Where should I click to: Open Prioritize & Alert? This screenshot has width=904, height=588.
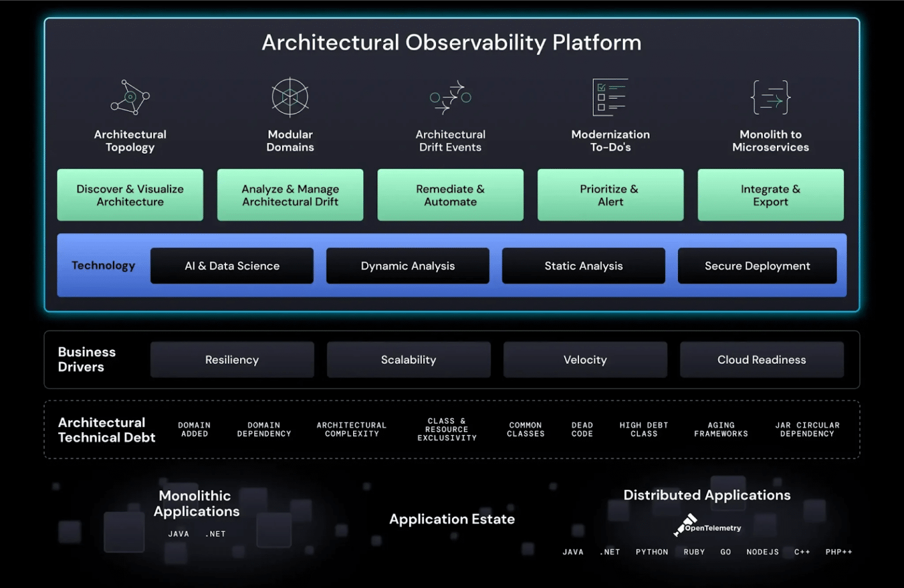click(x=610, y=195)
